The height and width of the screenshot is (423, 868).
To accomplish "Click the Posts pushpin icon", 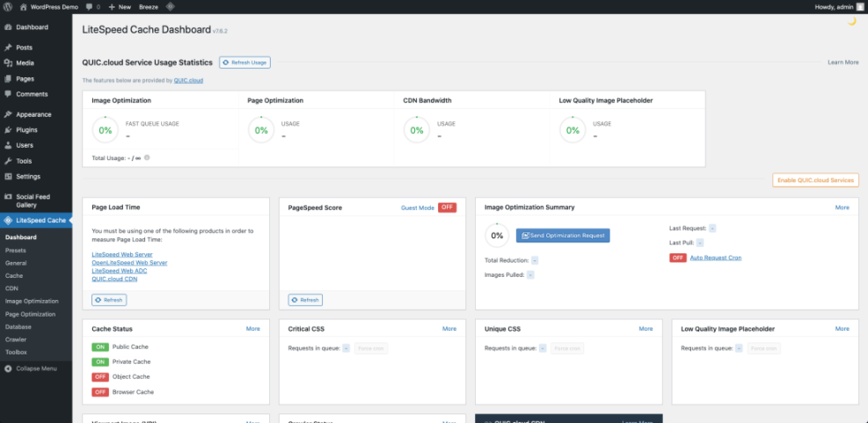I will (x=8, y=47).
